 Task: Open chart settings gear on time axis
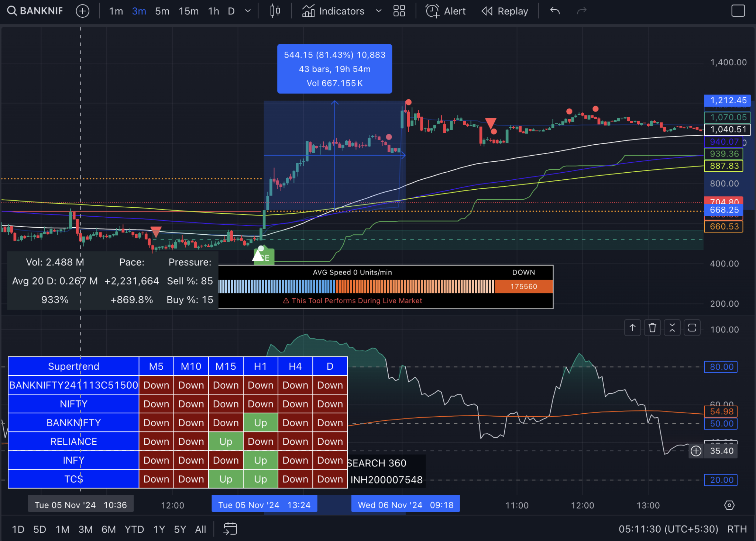click(x=729, y=505)
